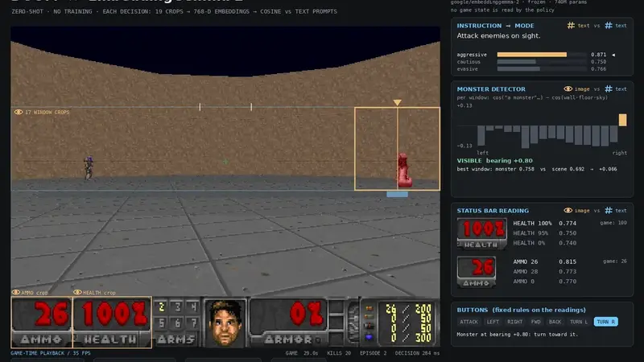The width and height of the screenshot is (644, 362).
Task: Click weapon slot 7 in the ARMS panel
Action: (x=192, y=323)
